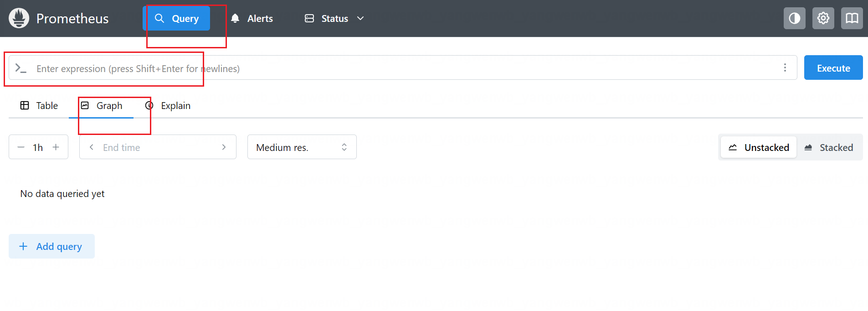Increase range with the plus icon
868x311 pixels.
56,147
